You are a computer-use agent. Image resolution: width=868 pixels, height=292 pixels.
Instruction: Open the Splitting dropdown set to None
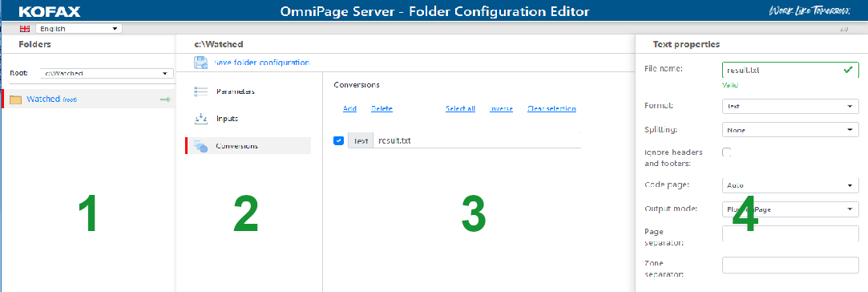790,130
